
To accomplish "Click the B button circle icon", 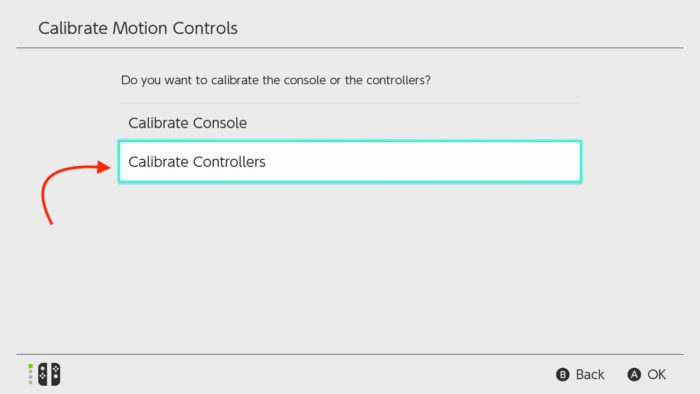I will (562, 374).
